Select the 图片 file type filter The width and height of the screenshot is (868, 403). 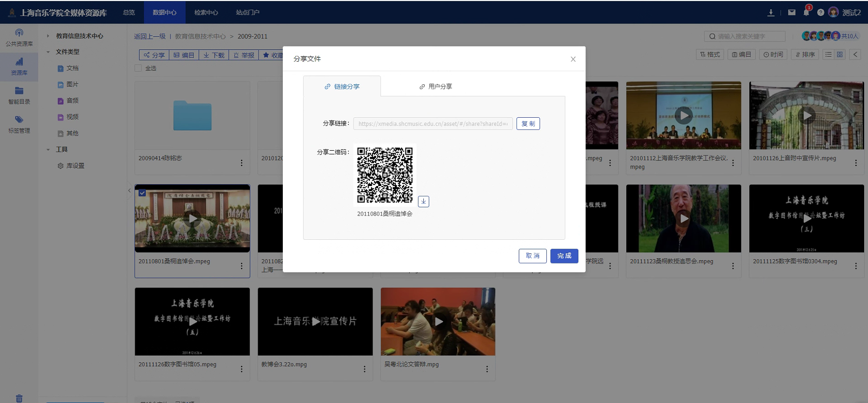coord(68,84)
